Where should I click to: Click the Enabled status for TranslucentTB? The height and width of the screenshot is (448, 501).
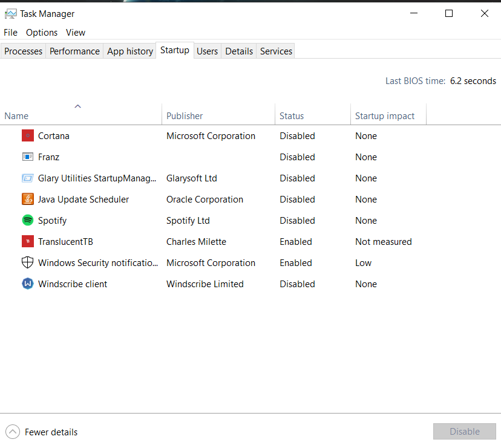click(x=296, y=241)
